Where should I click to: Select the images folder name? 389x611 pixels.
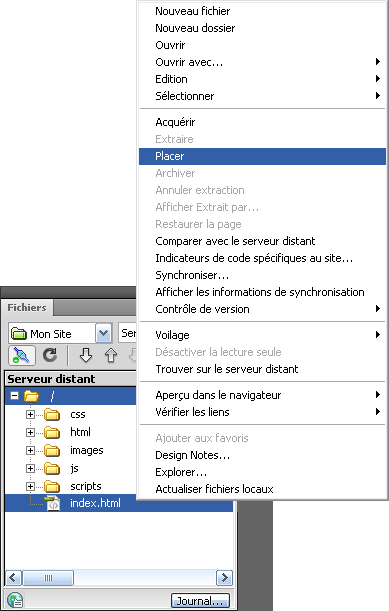coord(87,450)
